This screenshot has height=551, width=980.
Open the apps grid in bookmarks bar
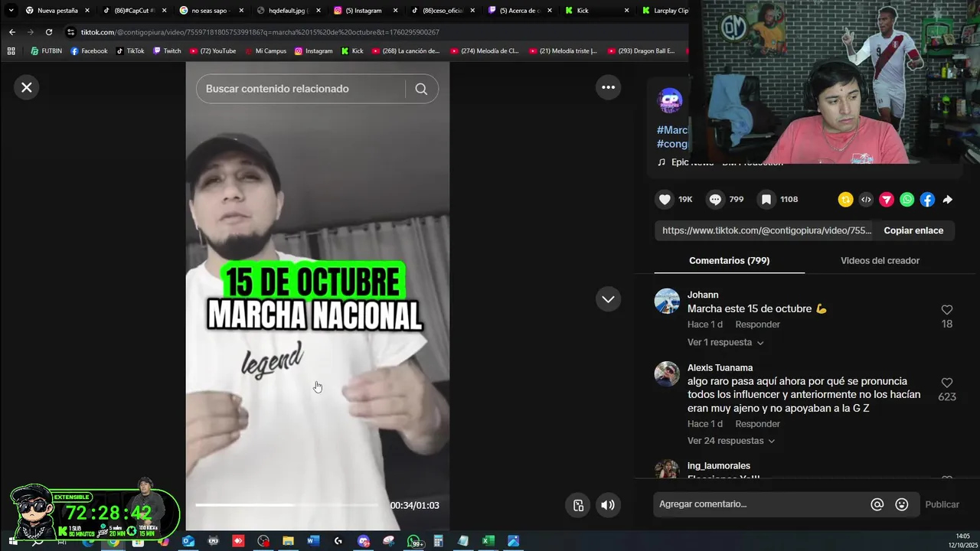[11, 51]
